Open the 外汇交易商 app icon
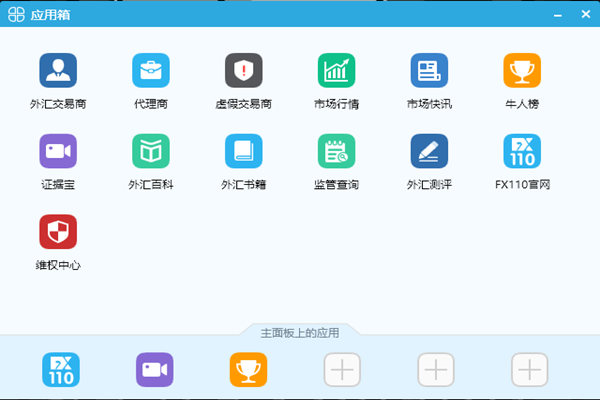Image resolution: width=600 pixels, height=400 pixels. click(58, 70)
